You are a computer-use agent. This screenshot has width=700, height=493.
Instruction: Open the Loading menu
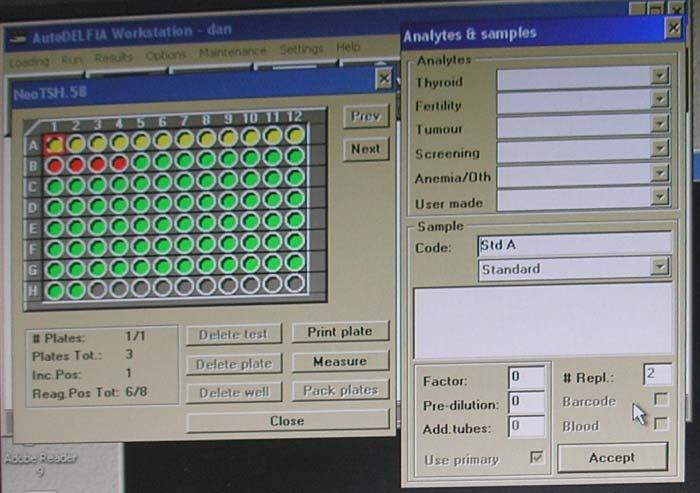tap(29, 61)
